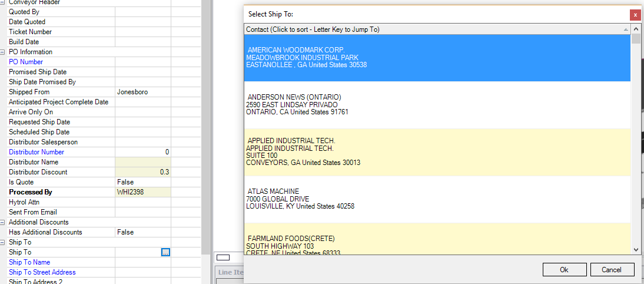This screenshot has width=644, height=284.
Task: Click the sort arrow in Contact column header
Action: point(626,29)
